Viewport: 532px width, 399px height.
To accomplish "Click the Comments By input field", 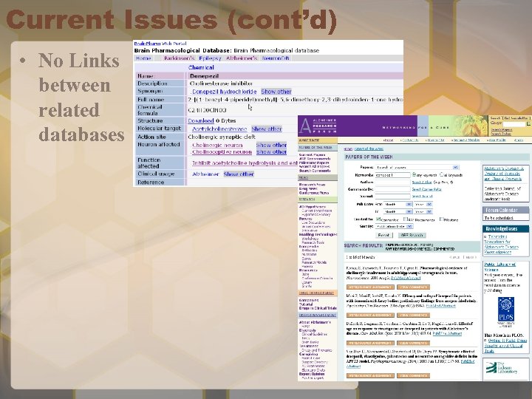I will [392, 189].
